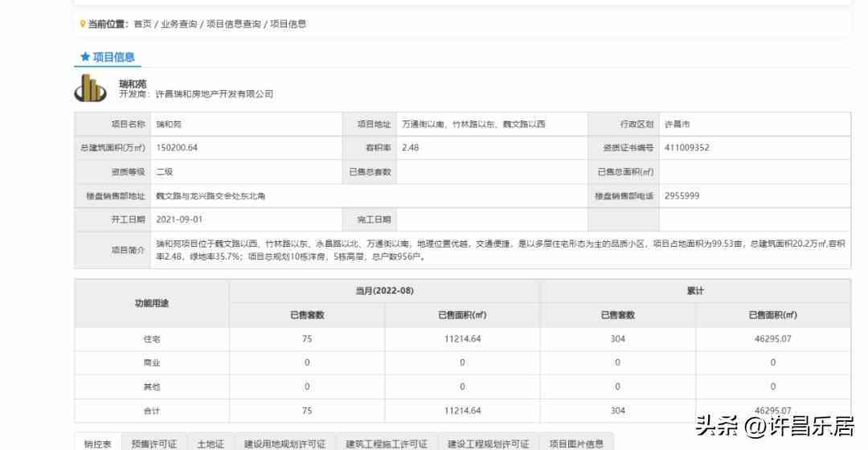Click the 资质证书编号 value 411009352
Image resolution: width=868 pixels, height=450 pixels.
click(687, 148)
